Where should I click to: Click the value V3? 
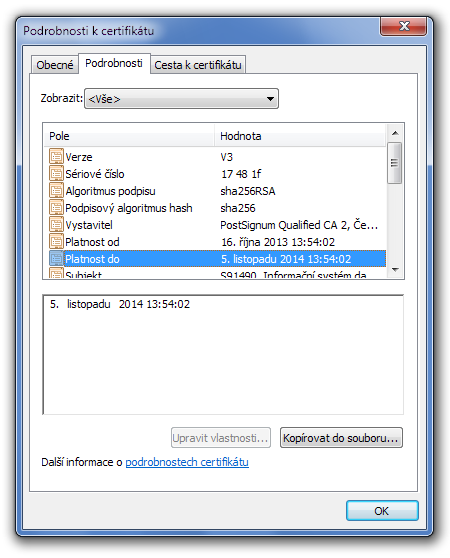tap(227, 157)
